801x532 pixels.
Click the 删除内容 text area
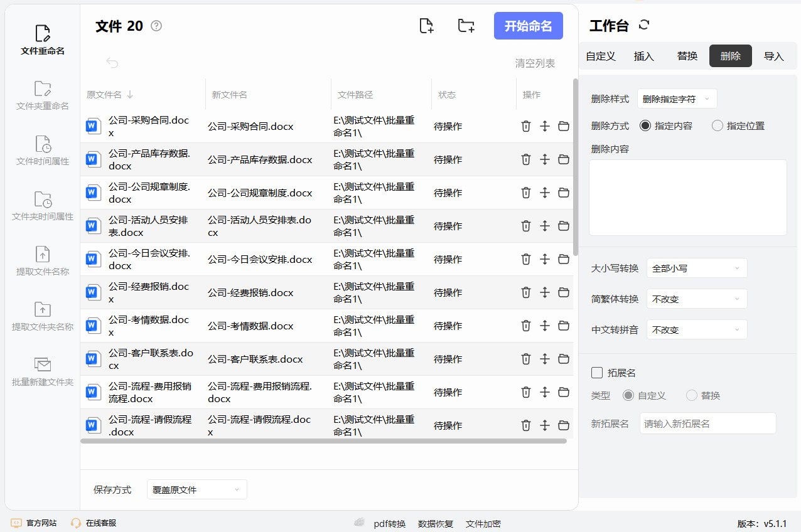coord(687,198)
